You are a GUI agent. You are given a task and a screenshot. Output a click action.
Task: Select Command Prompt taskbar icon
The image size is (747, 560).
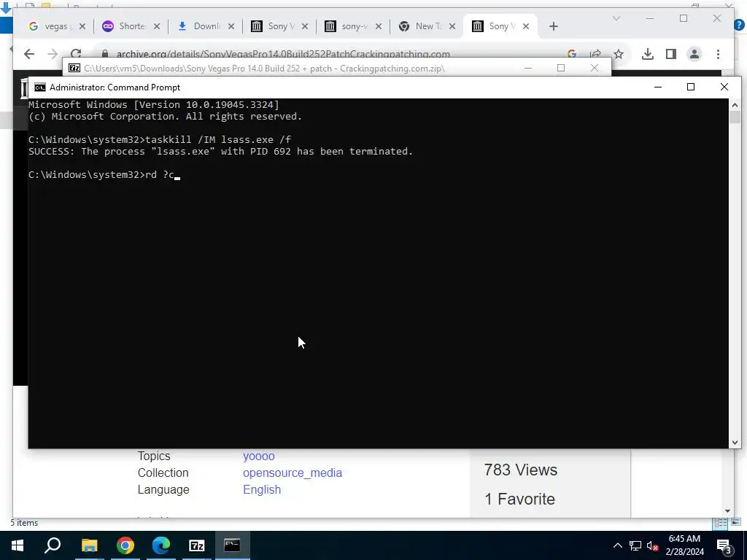(x=232, y=545)
